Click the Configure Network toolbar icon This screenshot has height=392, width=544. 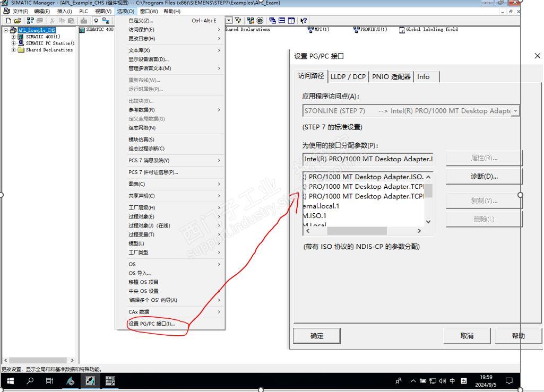(251, 21)
